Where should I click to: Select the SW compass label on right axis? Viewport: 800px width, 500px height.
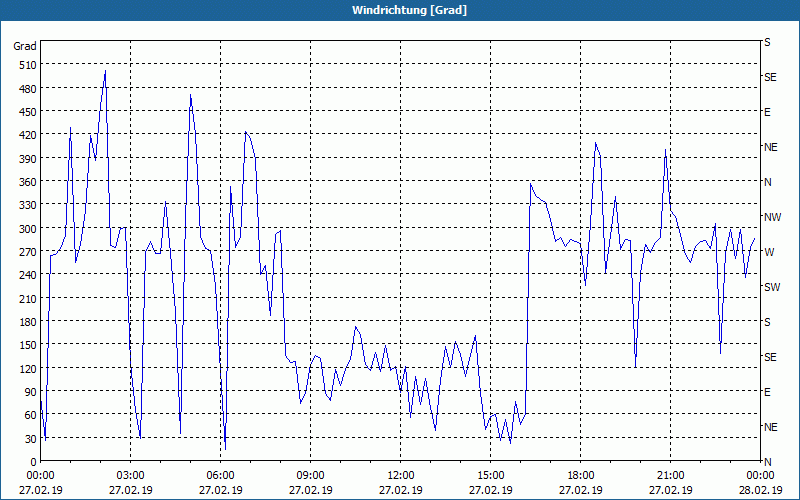coord(772,287)
